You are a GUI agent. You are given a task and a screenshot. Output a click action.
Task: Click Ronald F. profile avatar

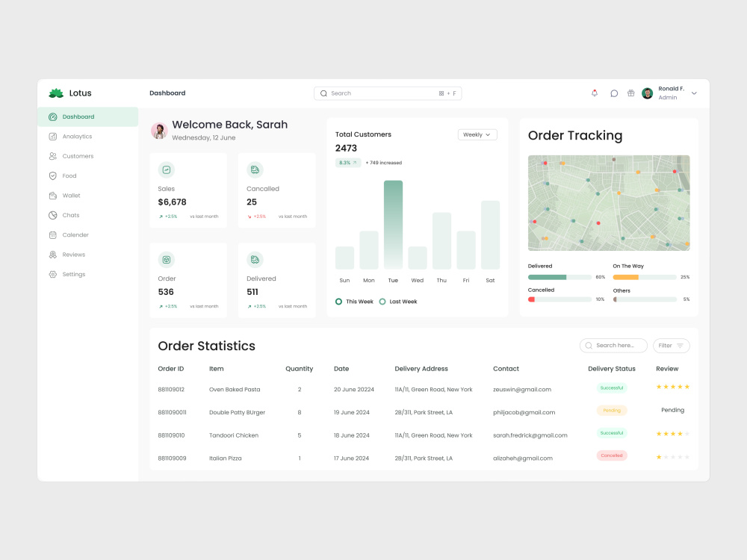click(x=647, y=93)
